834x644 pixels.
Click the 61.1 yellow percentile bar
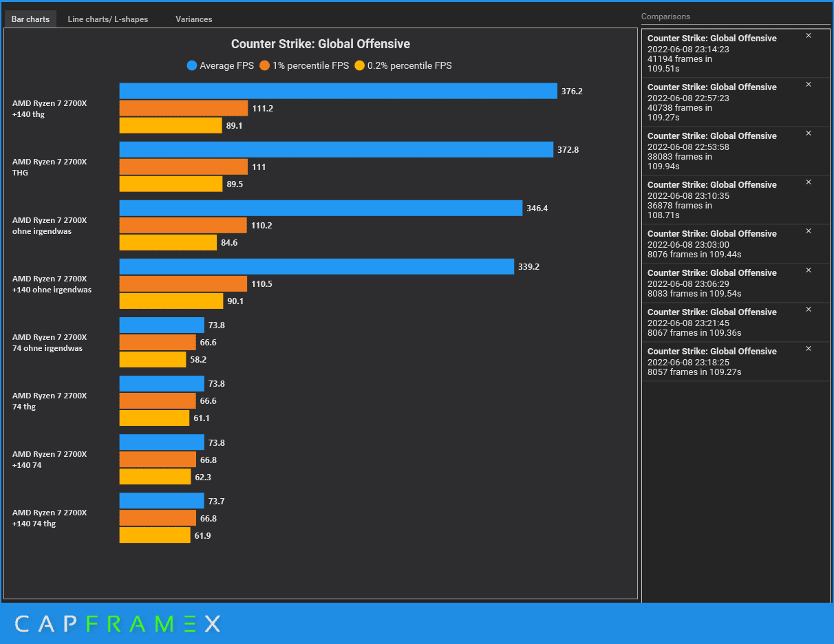(154, 418)
